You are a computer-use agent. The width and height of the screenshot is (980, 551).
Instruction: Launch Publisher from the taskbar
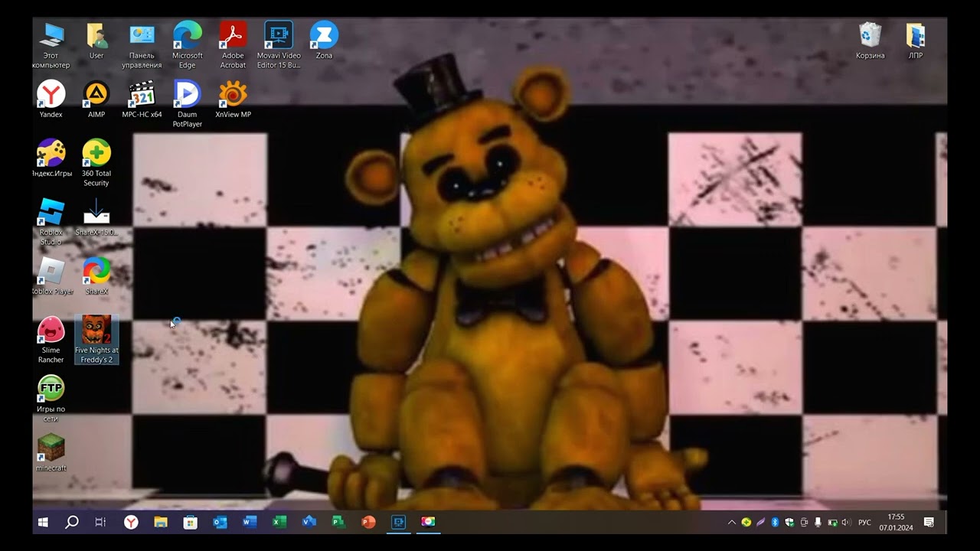pyautogui.click(x=338, y=522)
